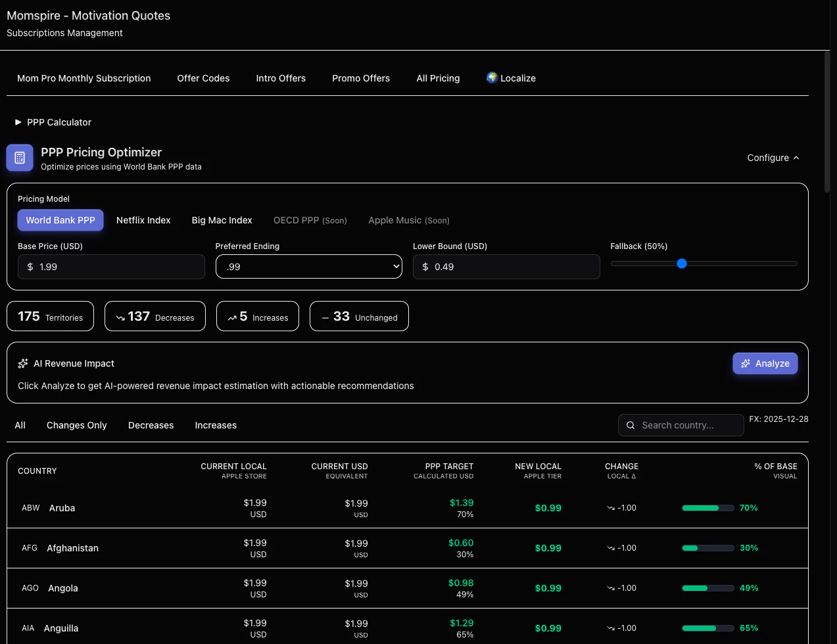The image size is (837, 644).
Task: Open the Preferred Ending dropdown
Action: coord(308,266)
